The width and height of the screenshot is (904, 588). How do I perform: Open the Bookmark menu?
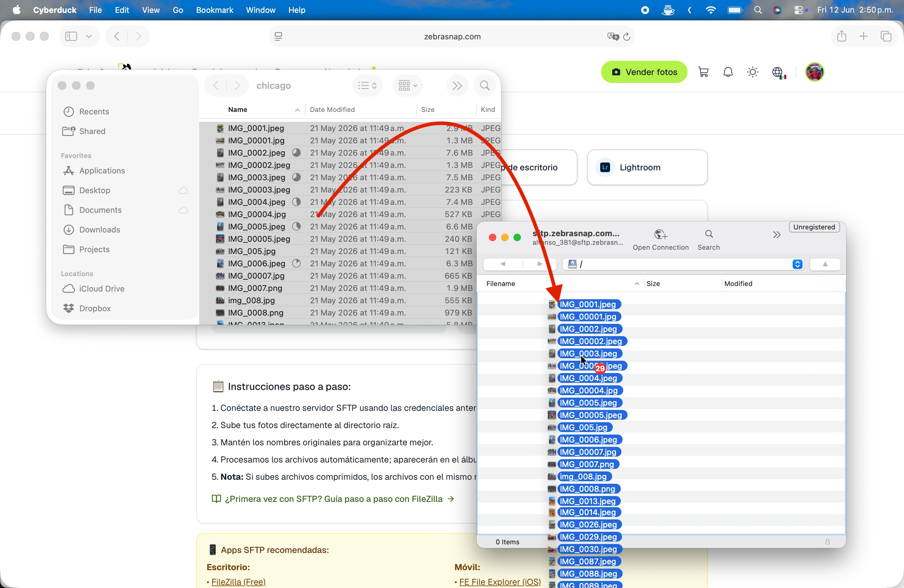point(215,10)
